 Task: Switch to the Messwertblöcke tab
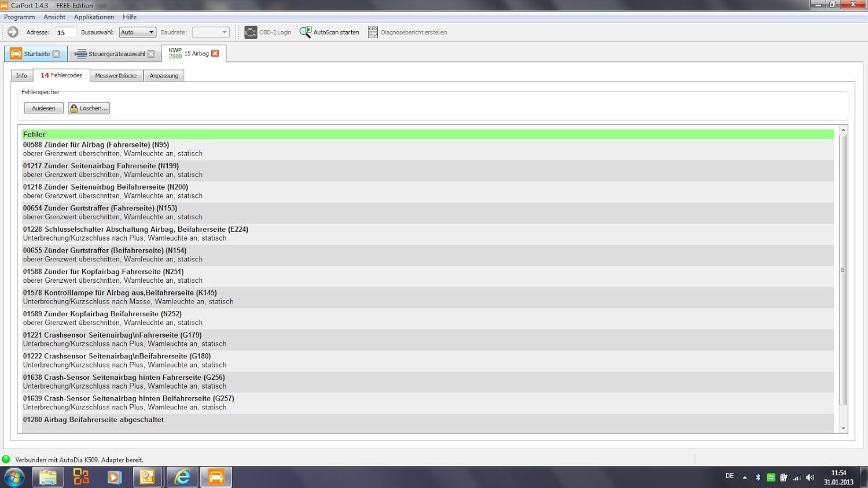[116, 76]
